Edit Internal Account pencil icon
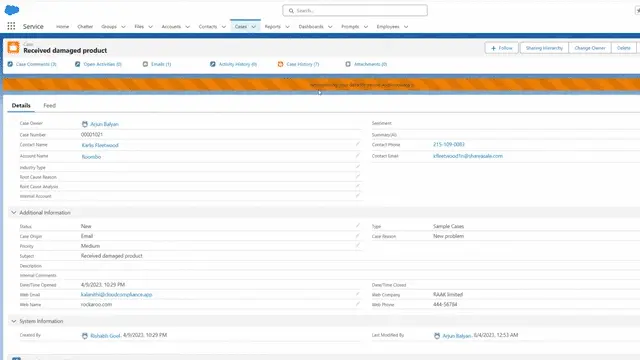 [358, 196]
